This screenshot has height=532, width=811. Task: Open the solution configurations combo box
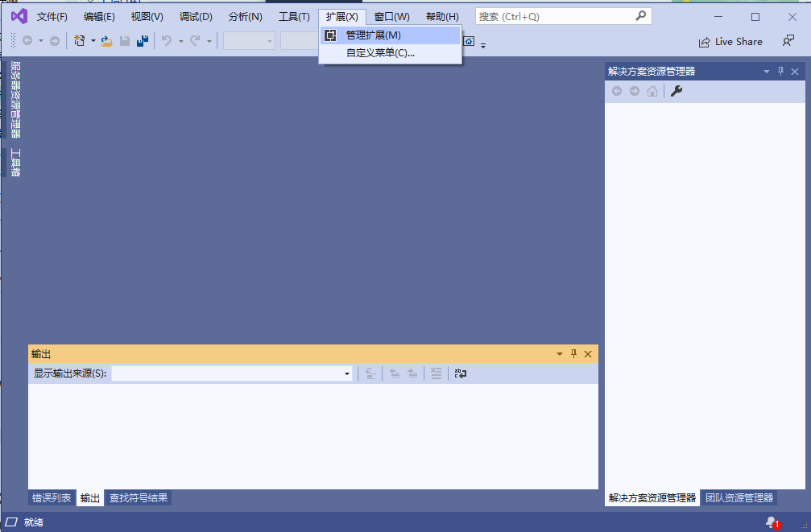pos(249,41)
